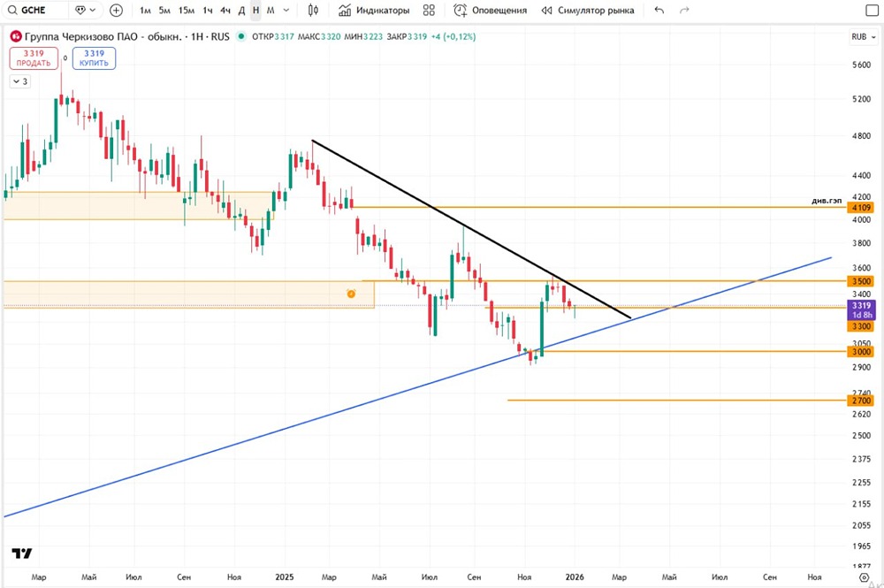Click the 2700 orange price label

coord(861,401)
